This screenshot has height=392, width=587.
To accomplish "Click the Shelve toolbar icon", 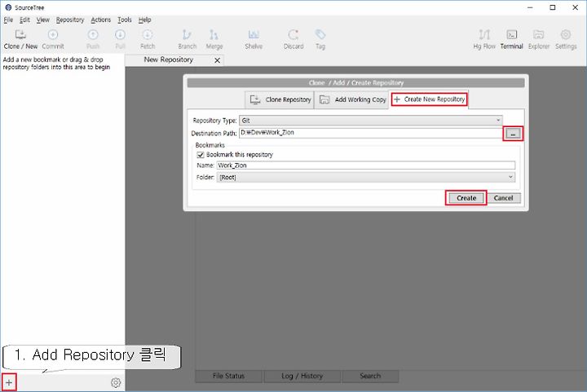I will pyautogui.click(x=254, y=35).
